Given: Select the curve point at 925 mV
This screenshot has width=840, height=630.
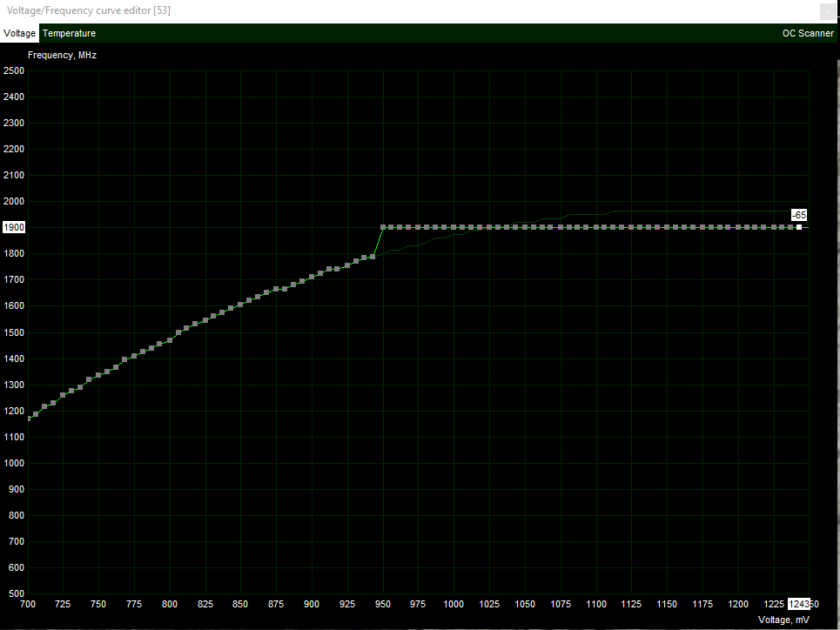Looking at the screenshot, I should pos(347,265).
